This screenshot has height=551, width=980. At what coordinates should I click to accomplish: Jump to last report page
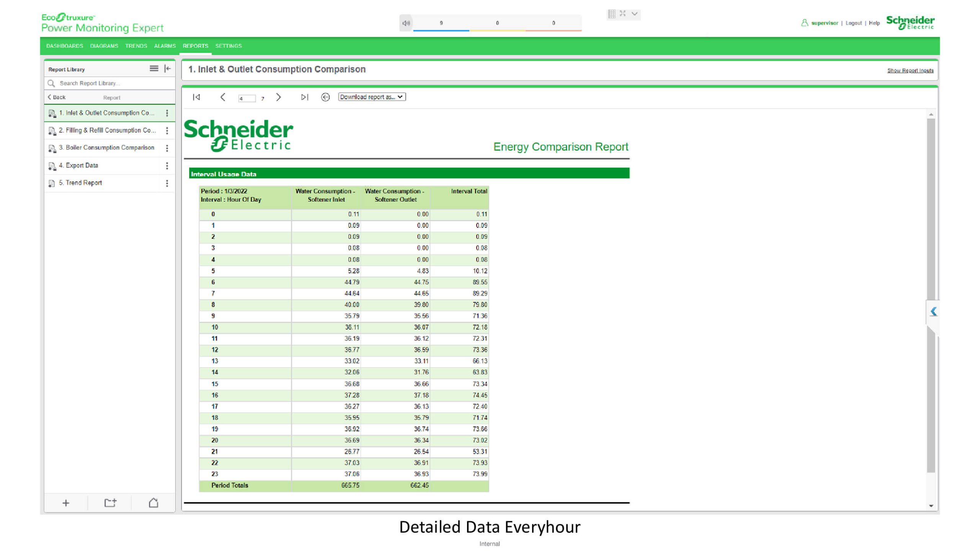(x=304, y=97)
